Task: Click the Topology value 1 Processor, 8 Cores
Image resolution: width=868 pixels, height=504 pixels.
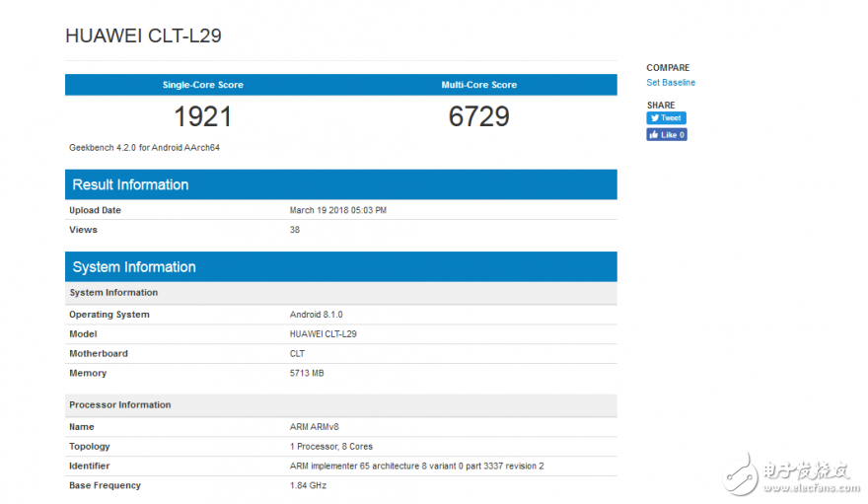Action: pos(331,446)
